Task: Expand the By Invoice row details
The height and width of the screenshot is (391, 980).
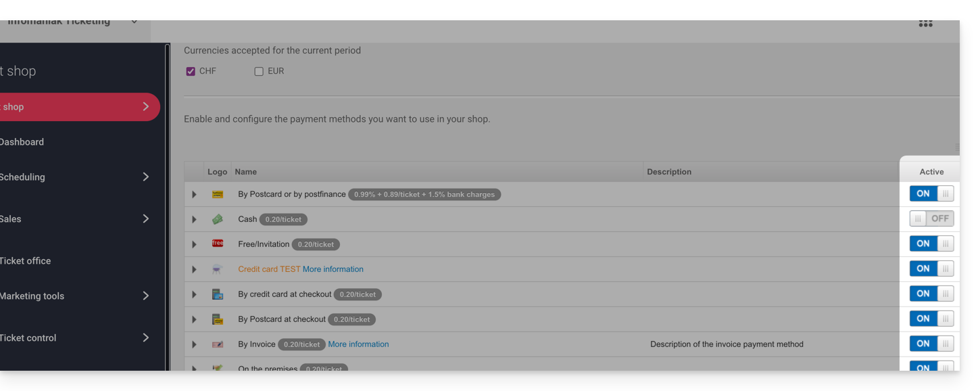Action: point(194,344)
